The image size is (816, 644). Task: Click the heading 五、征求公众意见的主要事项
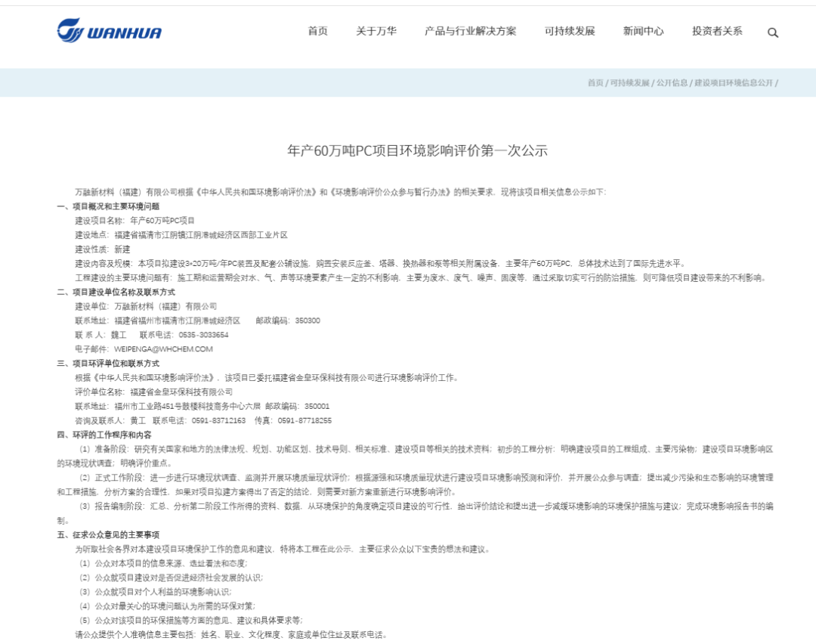pyautogui.click(x=108, y=534)
